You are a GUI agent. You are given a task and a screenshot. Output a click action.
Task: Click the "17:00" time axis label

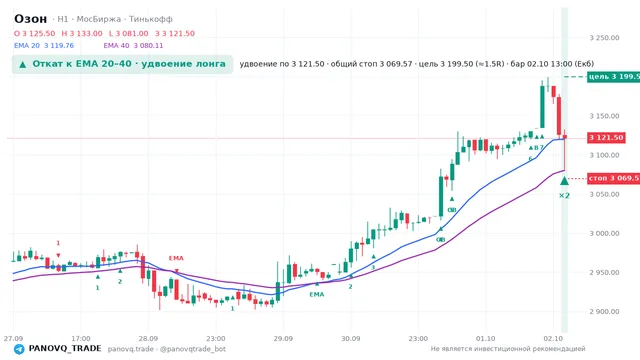coord(80,339)
